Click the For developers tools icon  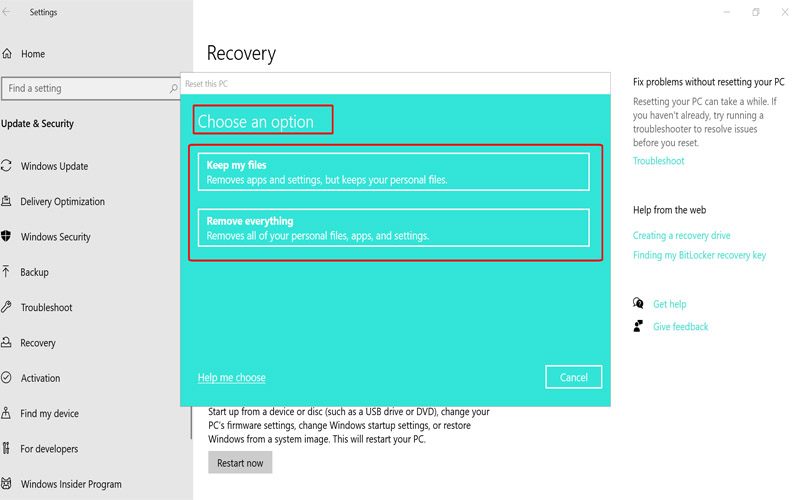6,448
